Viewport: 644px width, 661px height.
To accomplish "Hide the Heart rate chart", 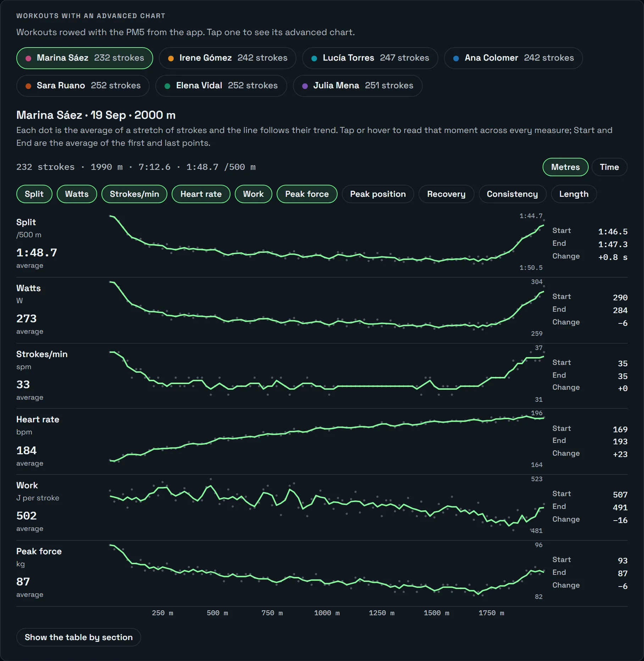I will tap(201, 194).
